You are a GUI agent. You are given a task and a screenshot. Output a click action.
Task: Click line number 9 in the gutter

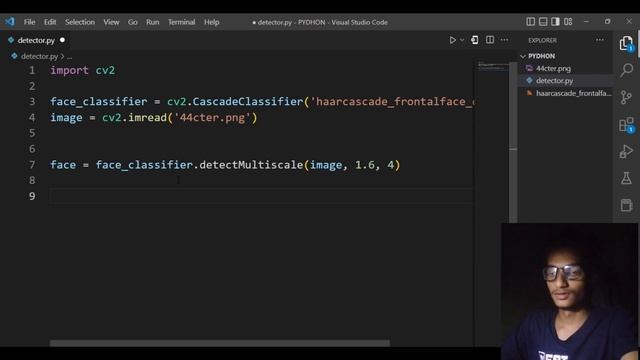click(32, 196)
